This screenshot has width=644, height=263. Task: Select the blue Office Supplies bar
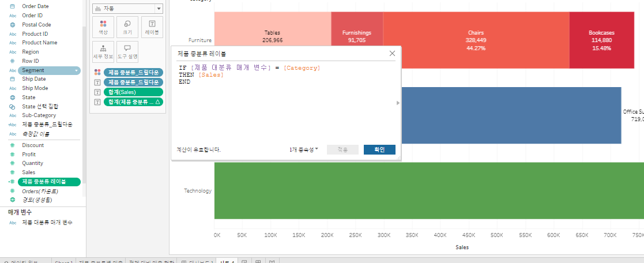511,115
